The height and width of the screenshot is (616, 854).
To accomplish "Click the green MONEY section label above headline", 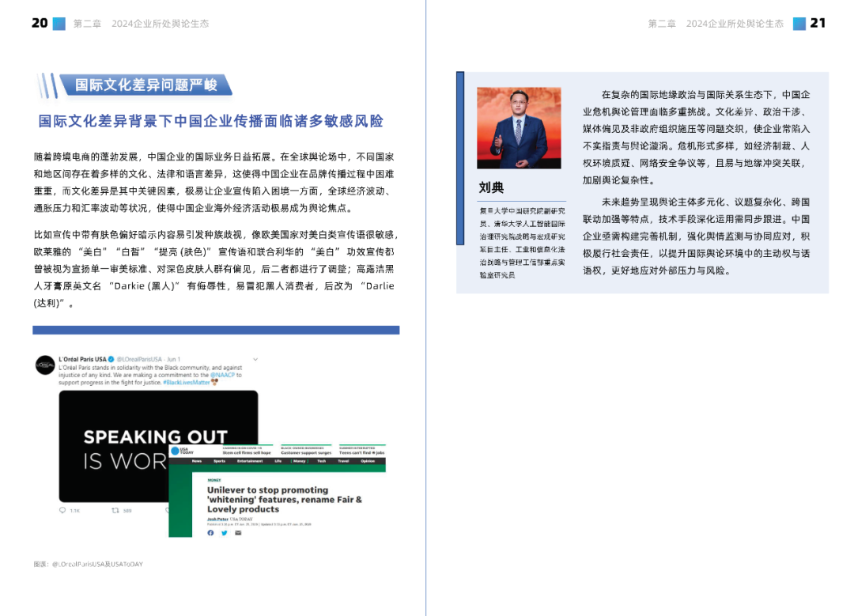I will tap(214, 480).
